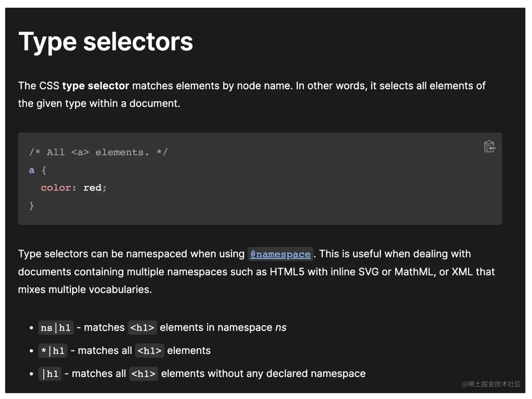Open the @namespace link
The height and width of the screenshot is (399, 532).
pos(280,254)
